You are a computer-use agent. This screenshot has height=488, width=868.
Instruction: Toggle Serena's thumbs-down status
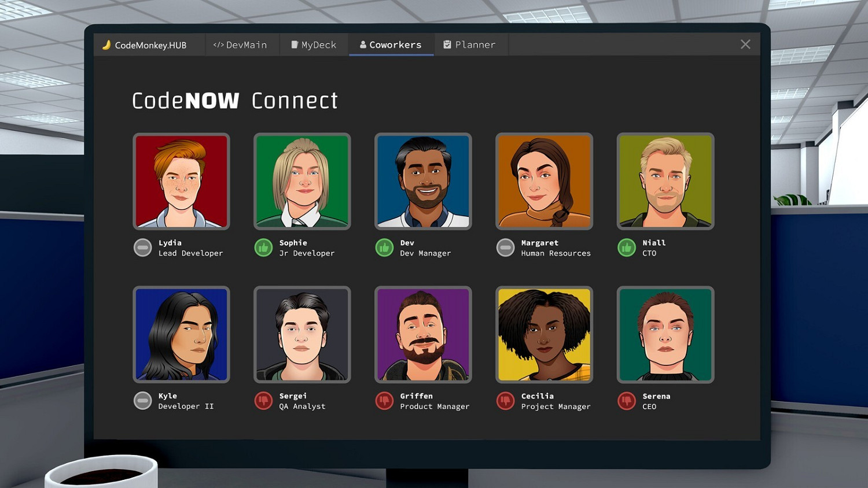(x=626, y=401)
